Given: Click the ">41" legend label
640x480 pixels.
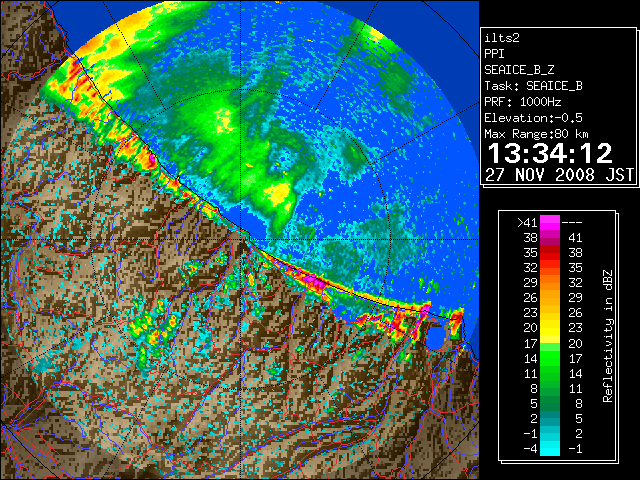Looking at the screenshot, I should pos(527,223).
